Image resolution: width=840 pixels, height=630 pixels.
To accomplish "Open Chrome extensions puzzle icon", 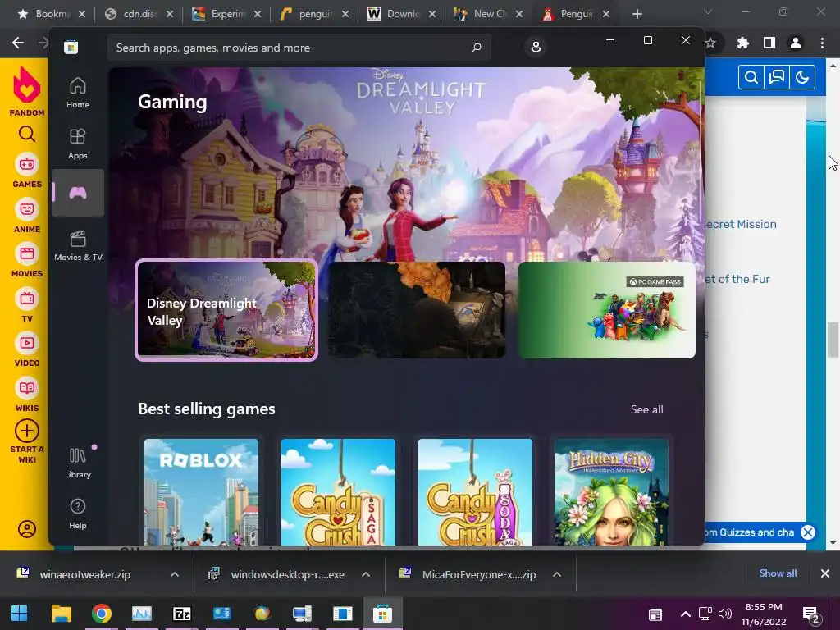I will click(x=743, y=43).
